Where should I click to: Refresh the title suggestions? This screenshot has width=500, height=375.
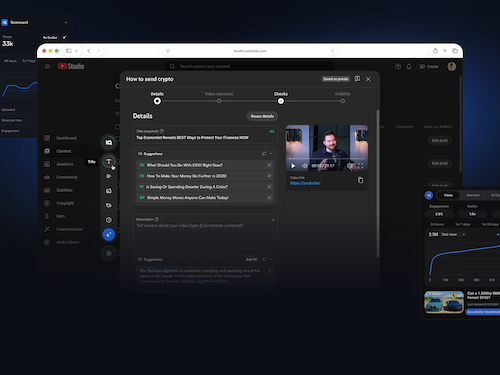(264, 154)
